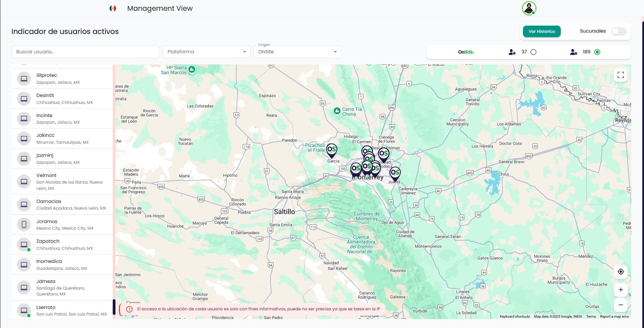Viewport: 644px width, 328px height.
Task: Click the alert icon in the location warning
Action: [129, 309]
